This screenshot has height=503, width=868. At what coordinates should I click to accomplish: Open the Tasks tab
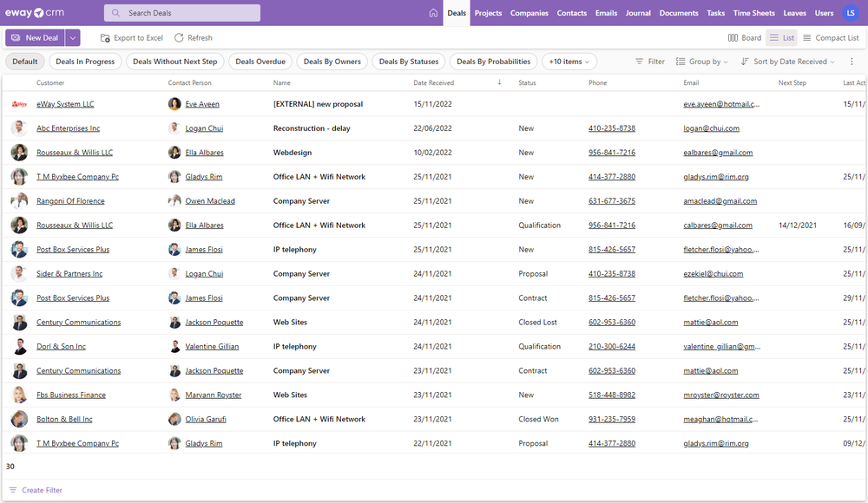[x=716, y=13]
